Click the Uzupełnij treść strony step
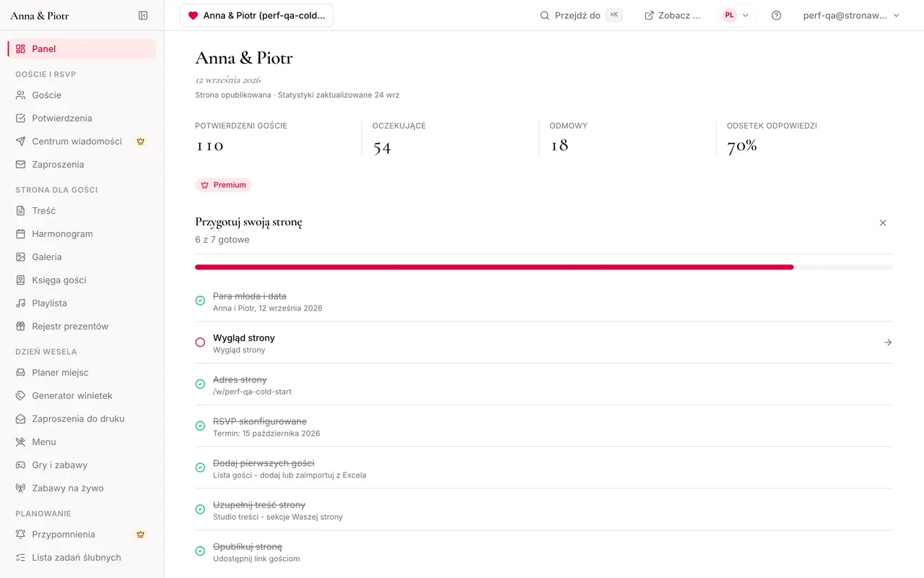The height and width of the screenshot is (578, 924). 544,509
